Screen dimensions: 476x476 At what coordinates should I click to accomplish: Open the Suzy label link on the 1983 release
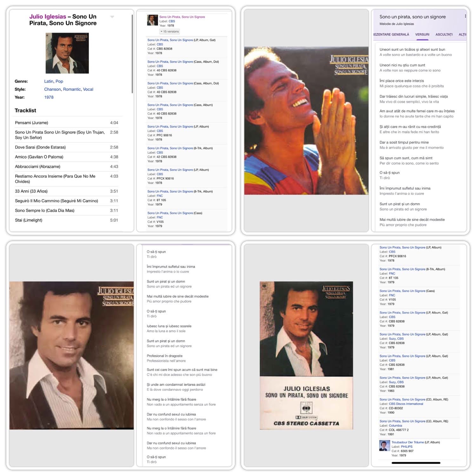392,382
